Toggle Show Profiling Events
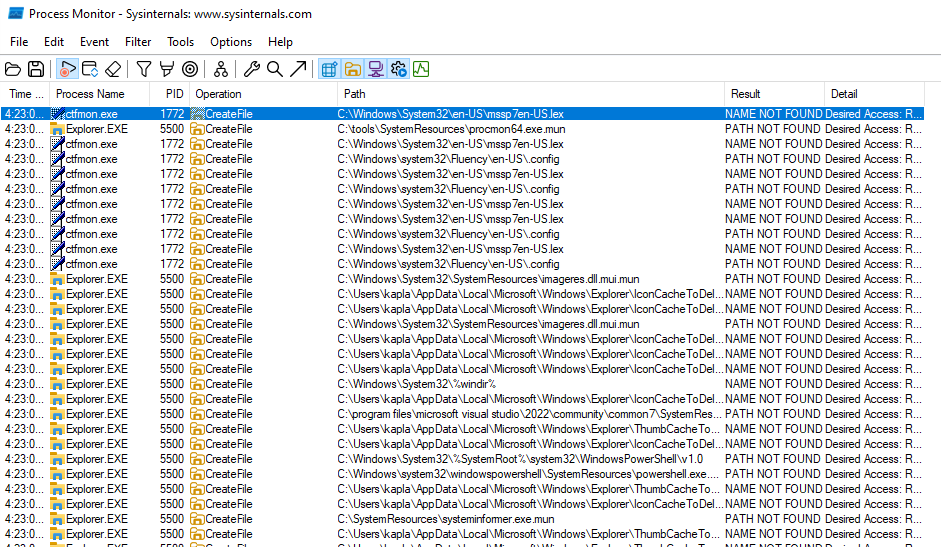 [421, 70]
